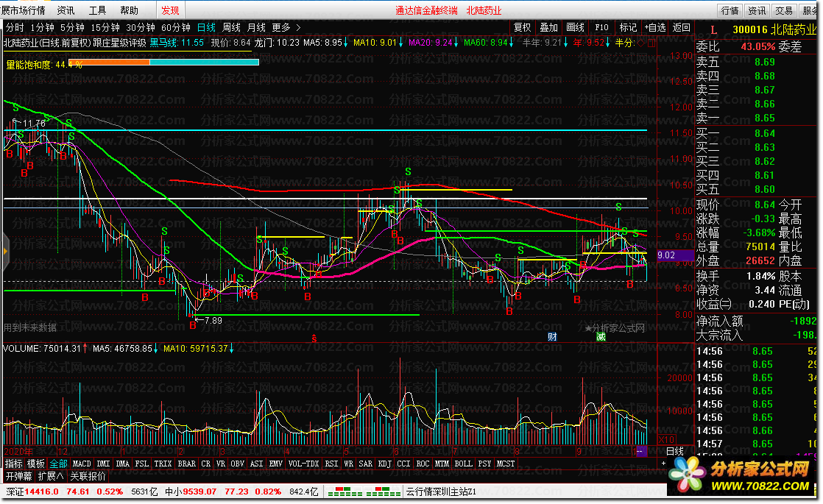Open 关联报价 related quotes
823x504 pixels.
[88, 476]
